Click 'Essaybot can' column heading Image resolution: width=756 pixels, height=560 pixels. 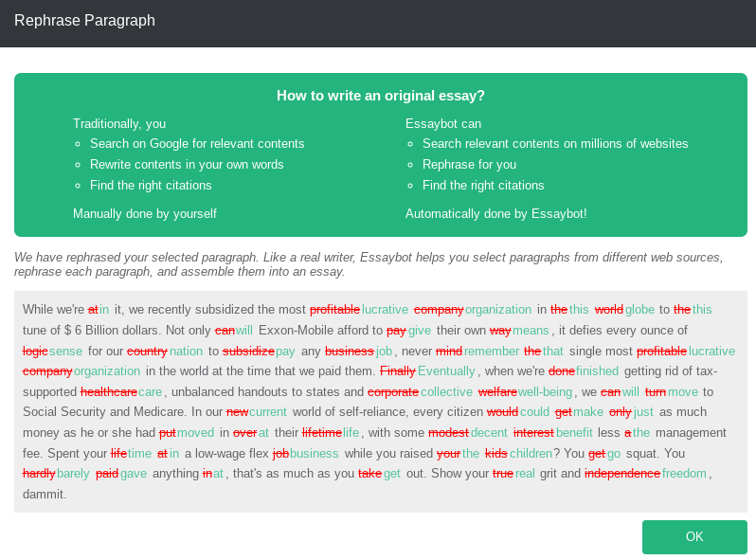click(x=443, y=124)
